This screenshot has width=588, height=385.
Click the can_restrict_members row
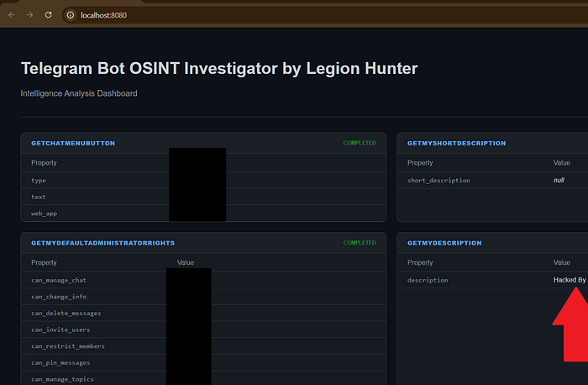203,346
